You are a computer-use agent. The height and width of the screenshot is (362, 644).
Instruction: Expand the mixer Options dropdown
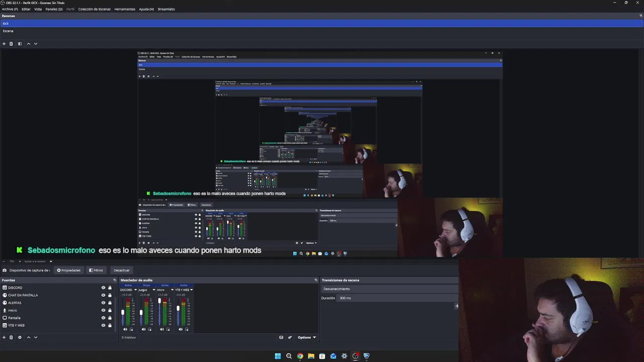point(306,337)
